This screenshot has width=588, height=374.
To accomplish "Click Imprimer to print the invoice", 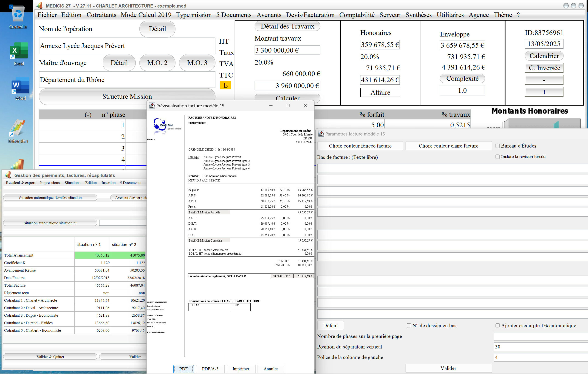I will (x=241, y=369).
